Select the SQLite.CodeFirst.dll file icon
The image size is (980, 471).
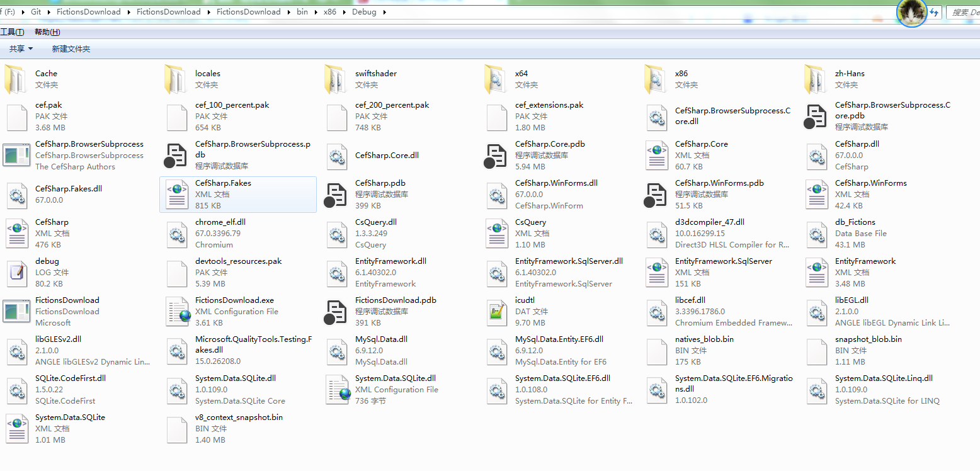(x=17, y=390)
